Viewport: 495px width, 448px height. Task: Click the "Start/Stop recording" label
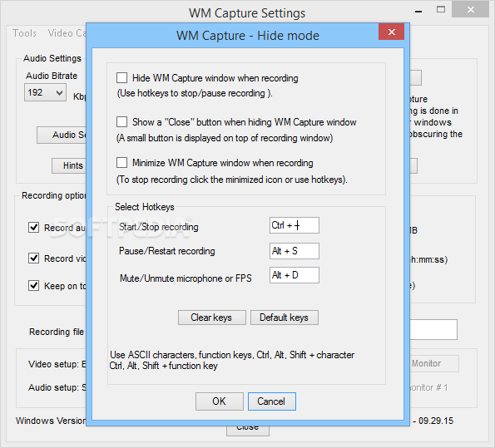tap(158, 227)
